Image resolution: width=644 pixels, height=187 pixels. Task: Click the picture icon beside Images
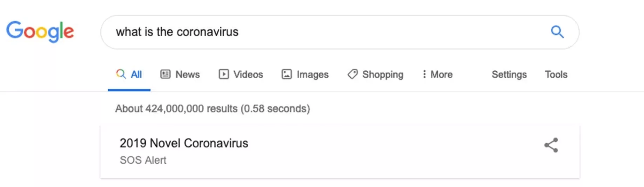tap(286, 74)
